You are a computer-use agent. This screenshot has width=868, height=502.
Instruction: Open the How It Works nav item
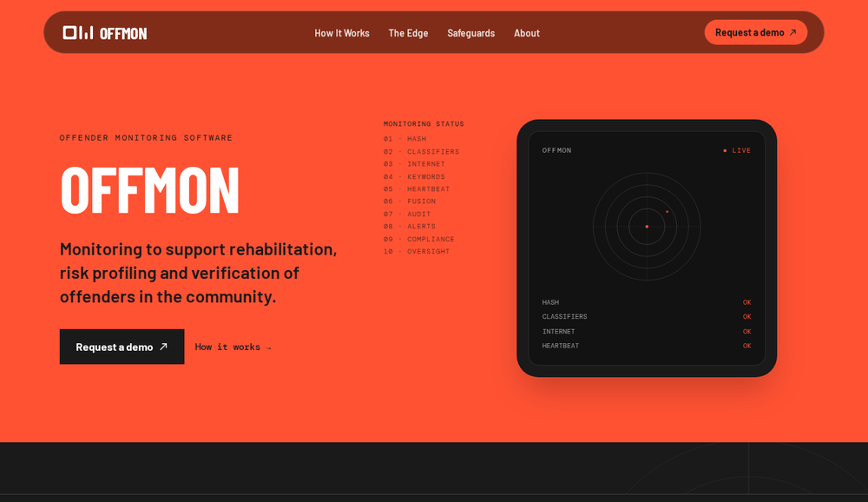pos(341,33)
